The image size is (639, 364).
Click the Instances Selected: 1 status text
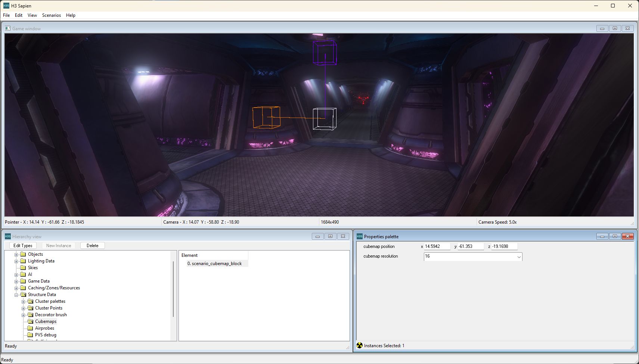(384, 346)
